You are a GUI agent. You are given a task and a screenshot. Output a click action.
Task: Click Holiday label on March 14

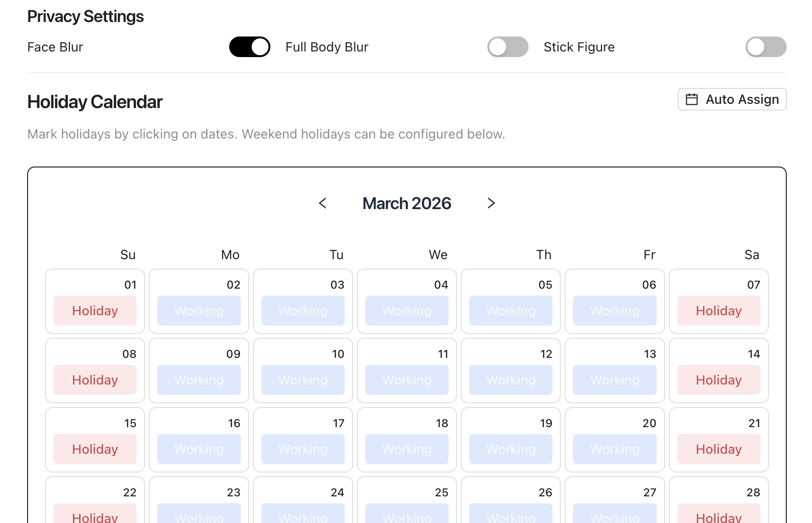(718, 380)
